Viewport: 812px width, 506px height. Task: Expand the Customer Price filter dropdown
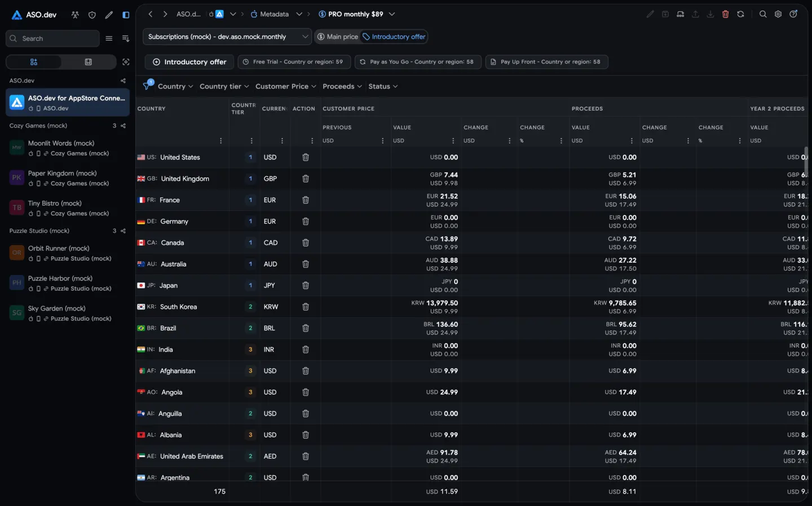pyautogui.click(x=286, y=86)
